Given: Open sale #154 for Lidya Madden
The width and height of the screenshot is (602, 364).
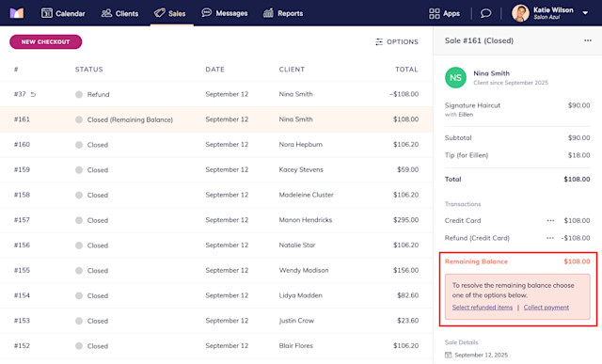Looking at the screenshot, I should pos(216,295).
